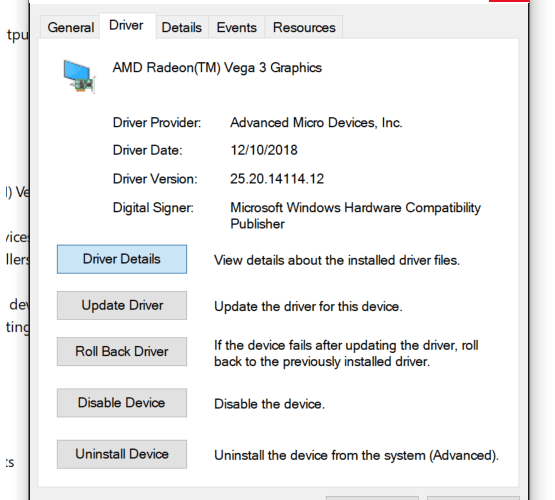Click the display adapter device icon
Viewport: 555px width, 500px height.
click(x=79, y=77)
